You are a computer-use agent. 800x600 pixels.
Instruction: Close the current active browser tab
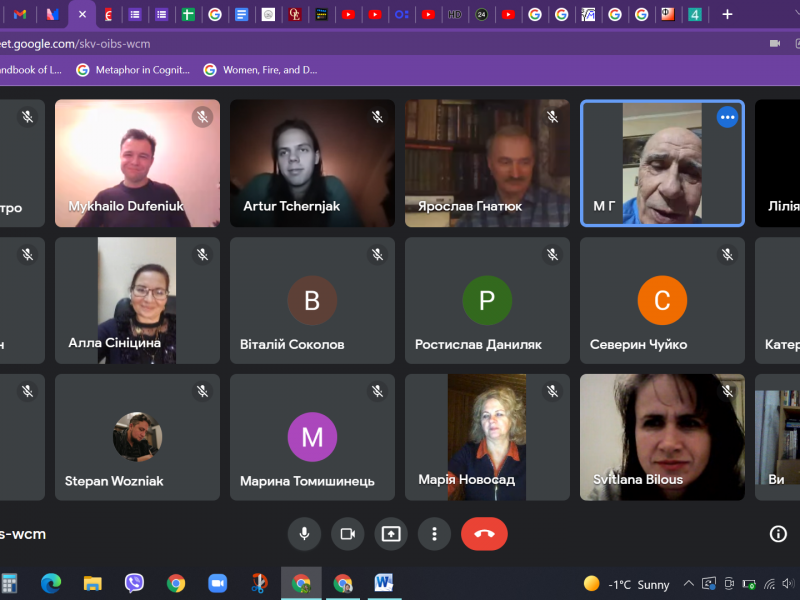[82, 14]
